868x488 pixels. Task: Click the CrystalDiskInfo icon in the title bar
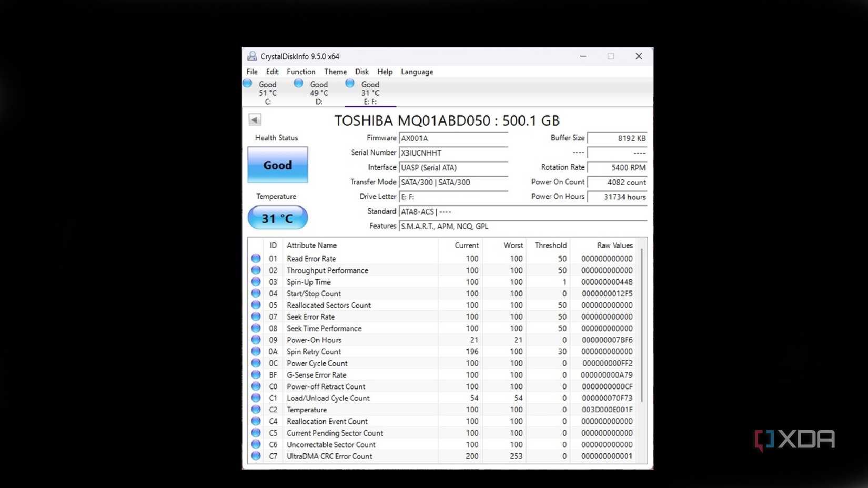(252, 56)
